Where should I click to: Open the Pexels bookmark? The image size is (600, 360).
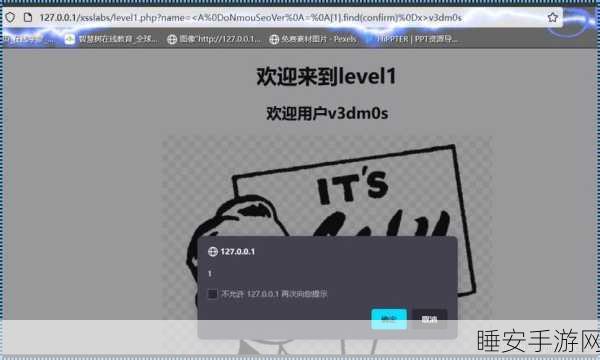314,39
